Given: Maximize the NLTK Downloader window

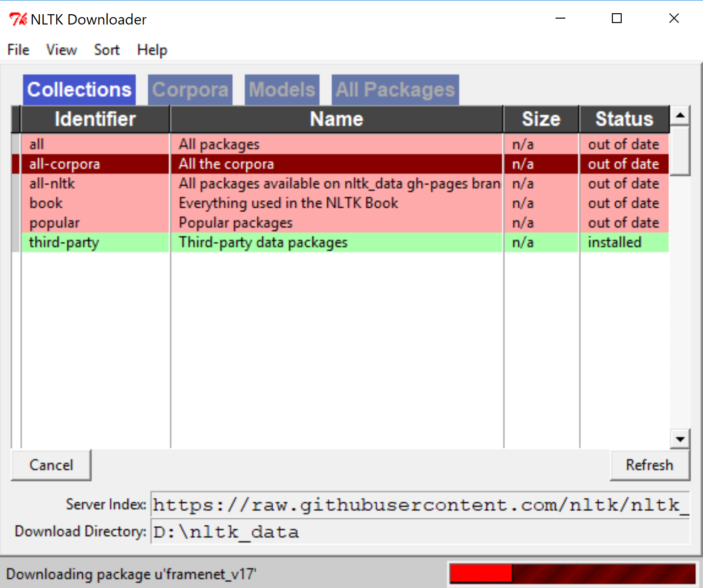Looking at the screenshot, I should point(617,19).
